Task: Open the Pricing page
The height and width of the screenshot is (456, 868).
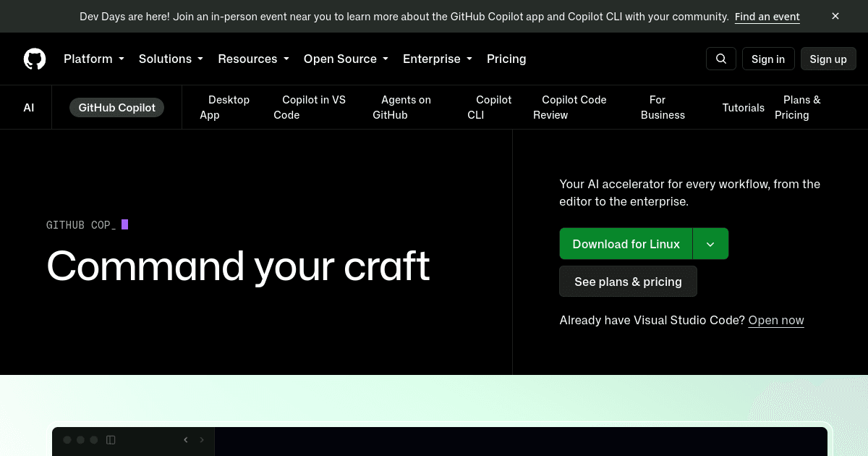Action: pos(506,59)
